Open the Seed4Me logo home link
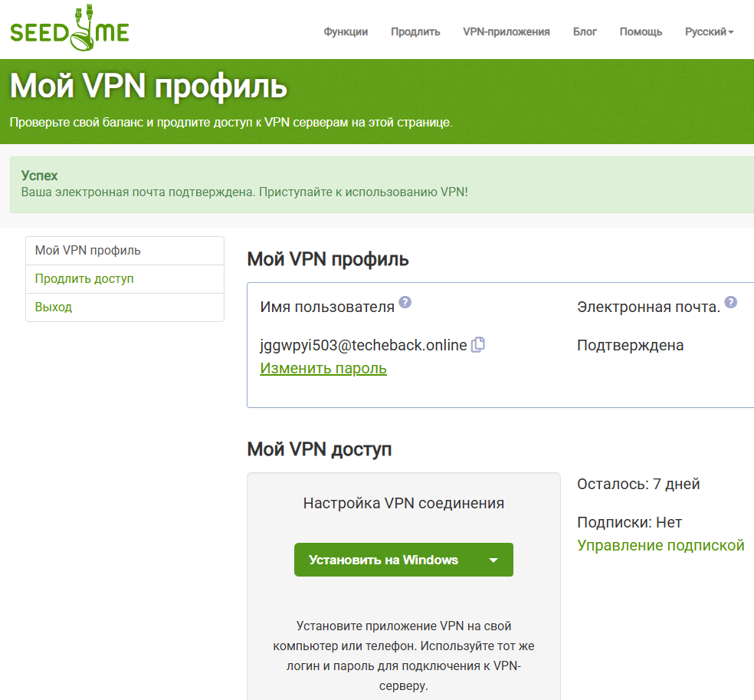 70,28
